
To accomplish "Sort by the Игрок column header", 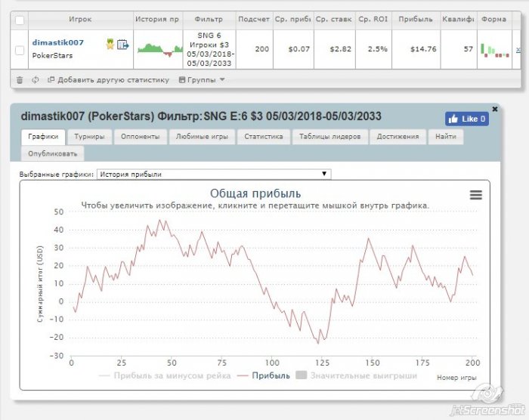I will coord(80,19).
